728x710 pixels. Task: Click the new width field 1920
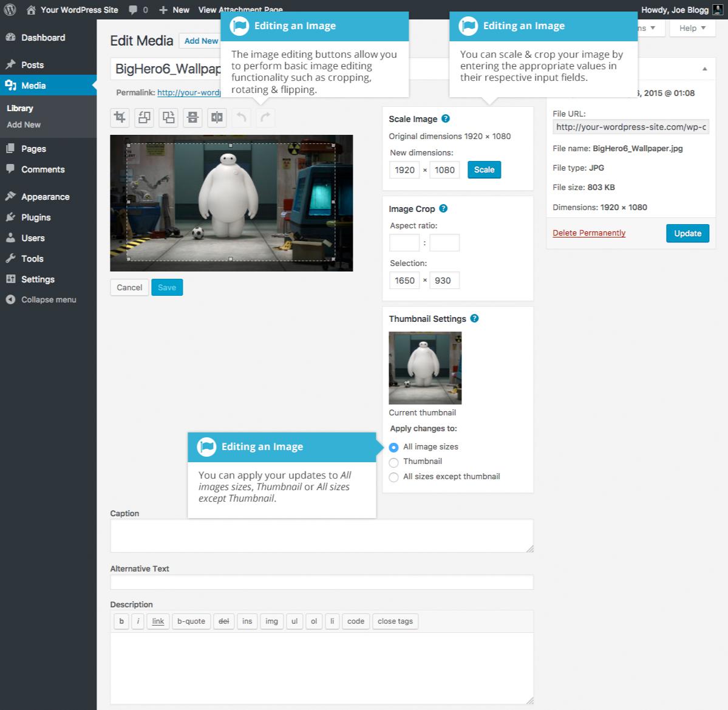pyautogui.click(x=404, y=170)
